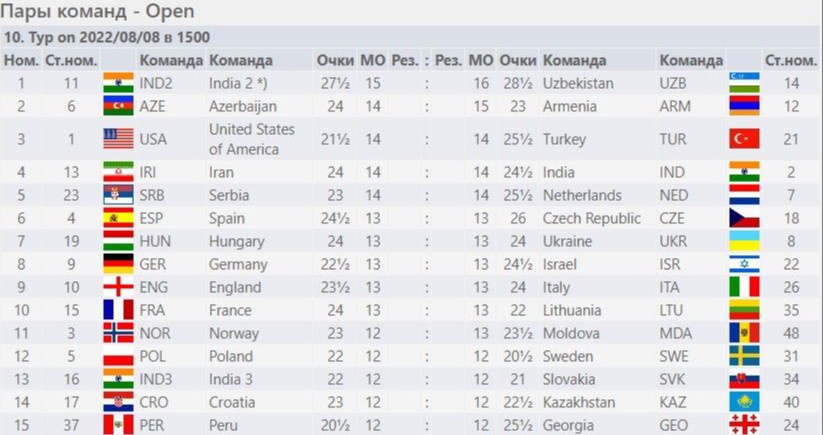Select the Germany vs Israel row result
The height and width of the screenshot is (435, 823).
tap(428, 264)
